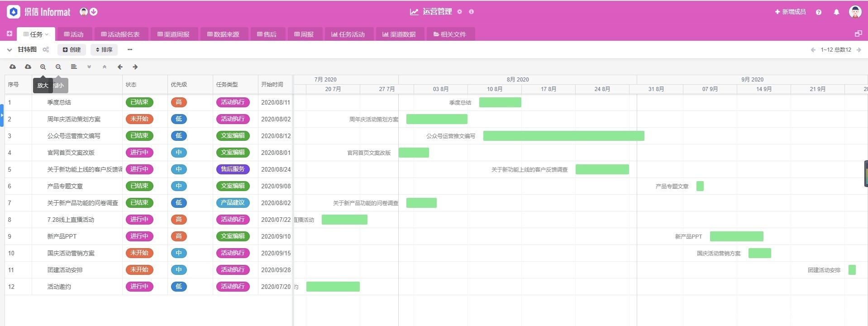The image size is (868, 326).
Task: Move timeline forward with right arrow icon
Action: [x=135, y=67]
